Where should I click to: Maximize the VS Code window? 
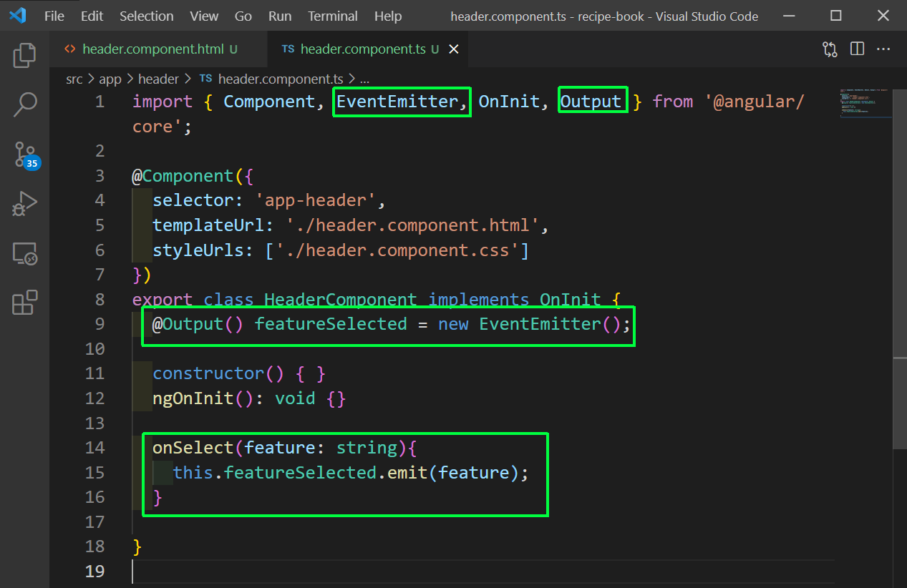pos(836,16)
